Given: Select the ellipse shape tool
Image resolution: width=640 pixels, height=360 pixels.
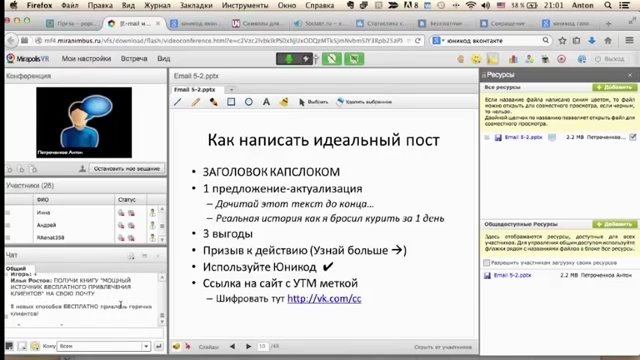Looking at the screenshot, I should (x=249, y=102).
